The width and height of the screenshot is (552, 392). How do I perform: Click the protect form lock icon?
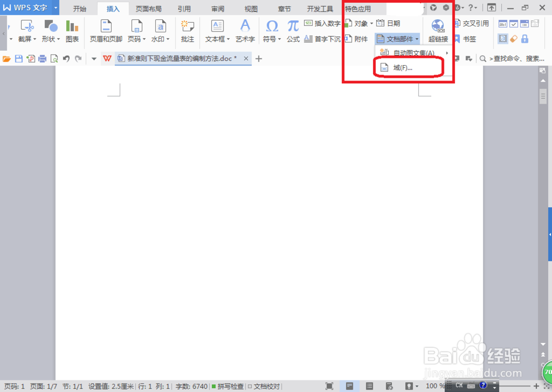(524, 39)
